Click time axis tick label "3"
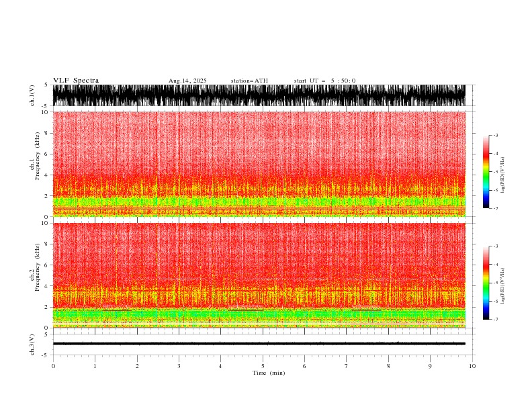The image size is (532, 411). click(x=179, y=366)
